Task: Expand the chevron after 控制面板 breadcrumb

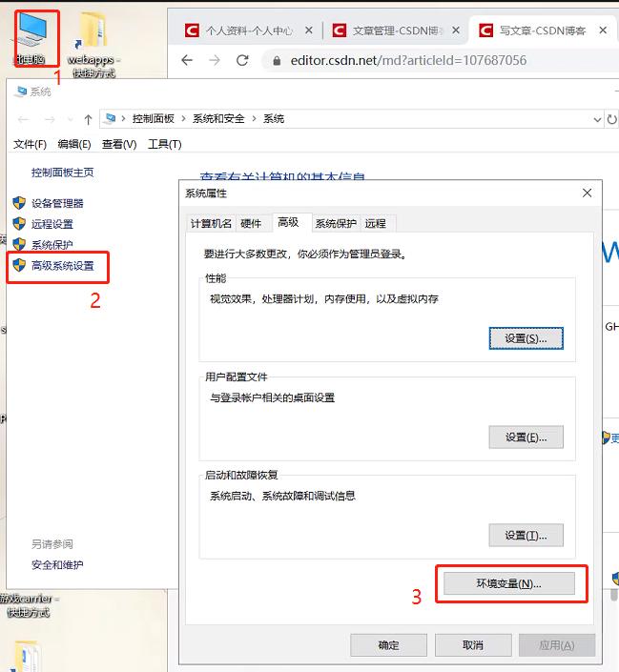Action: coord(183,119)
